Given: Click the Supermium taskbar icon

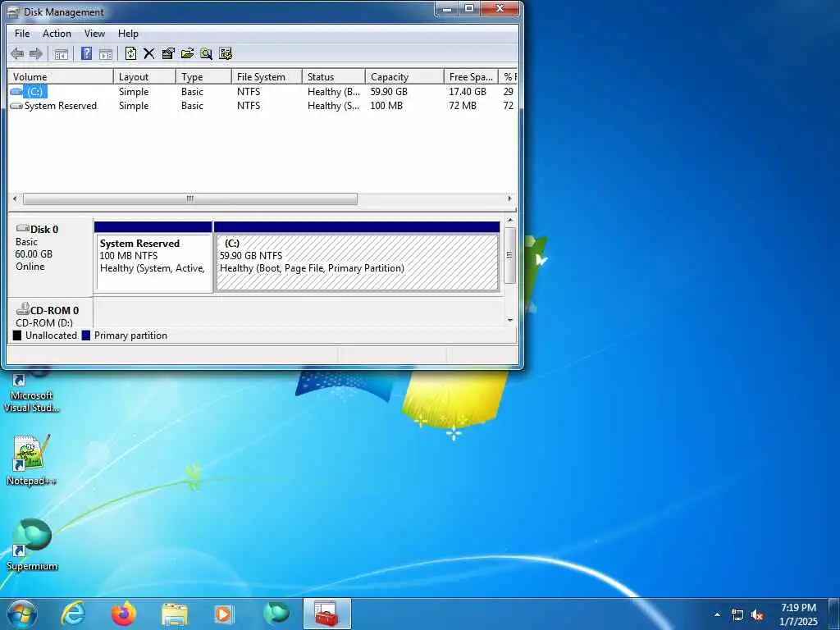Looking at the screenshot, I should (x=276, y=614).
